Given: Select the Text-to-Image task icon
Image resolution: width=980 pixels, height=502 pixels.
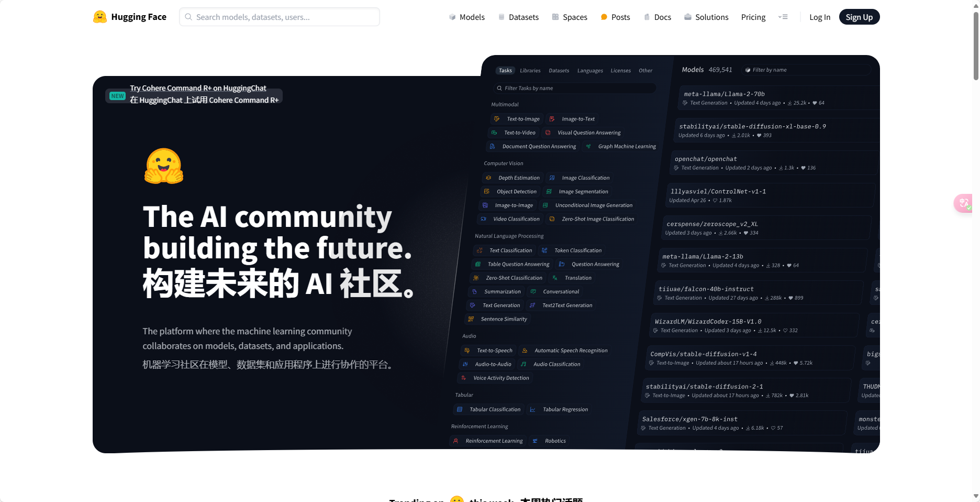Looking at the screenshot, I should point(496,119).
